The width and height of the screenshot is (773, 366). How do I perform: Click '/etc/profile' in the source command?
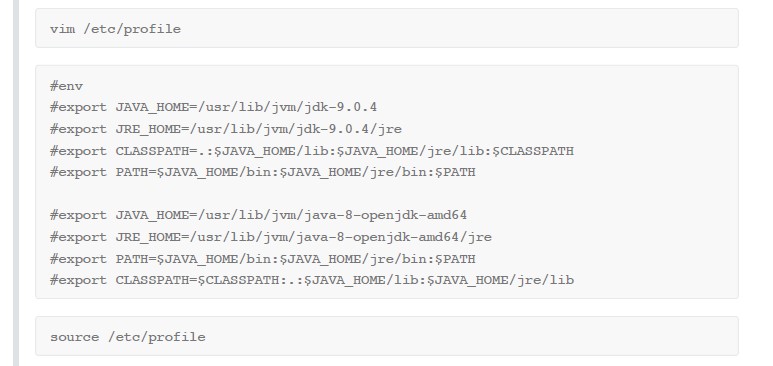pyautogui.click(x=156, y=337)
